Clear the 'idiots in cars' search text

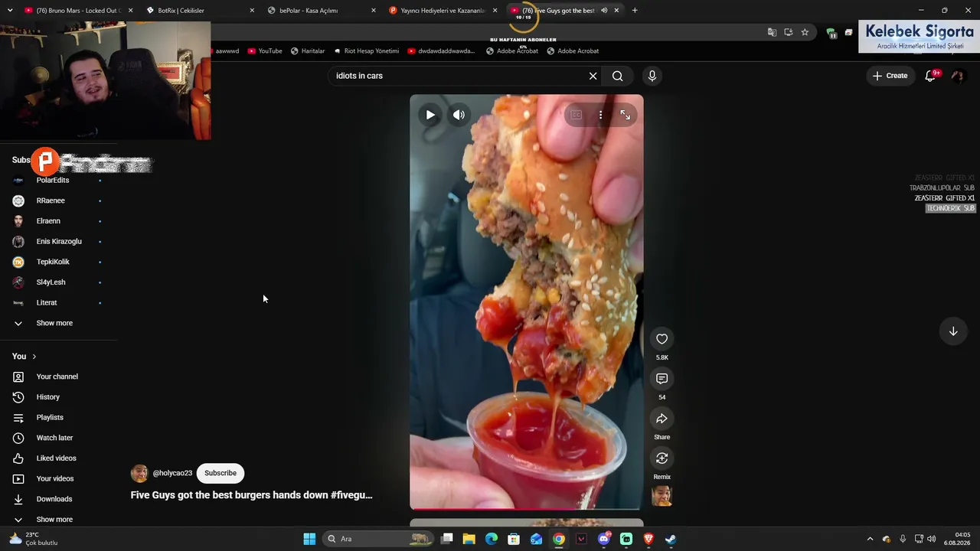click(x=593, y=76)
